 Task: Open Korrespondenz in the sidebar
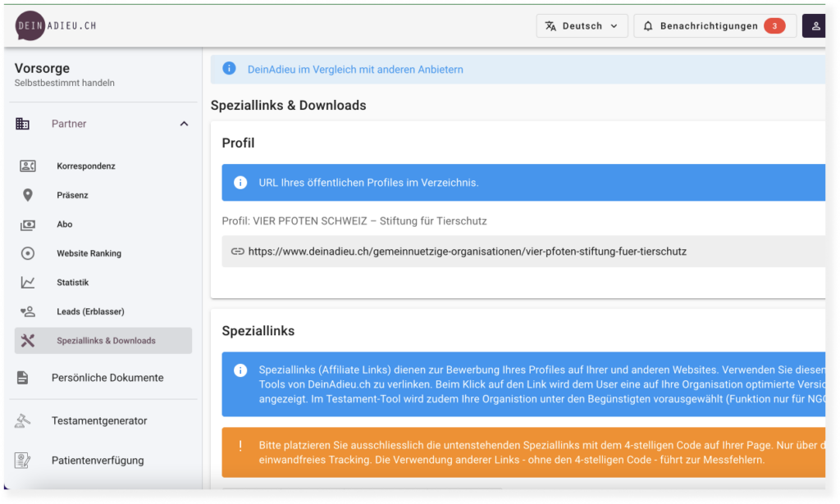pos(85,166)
